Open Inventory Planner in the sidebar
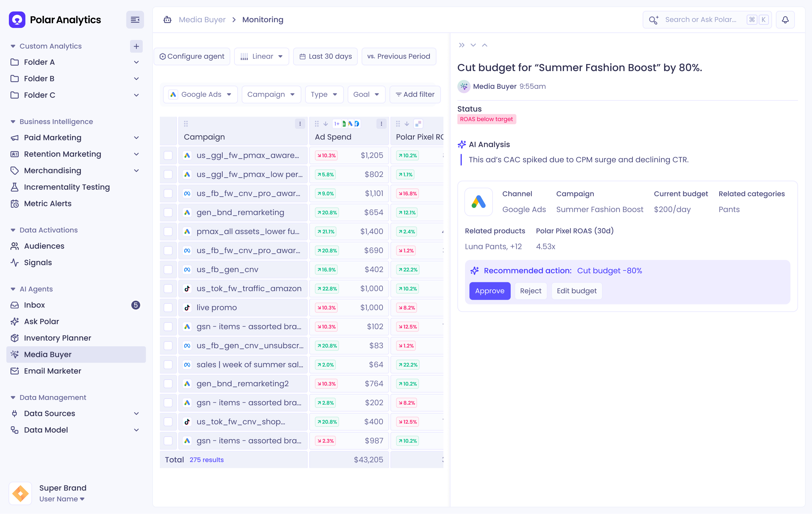The image size is (812, 514). click(x=76, y=338)
